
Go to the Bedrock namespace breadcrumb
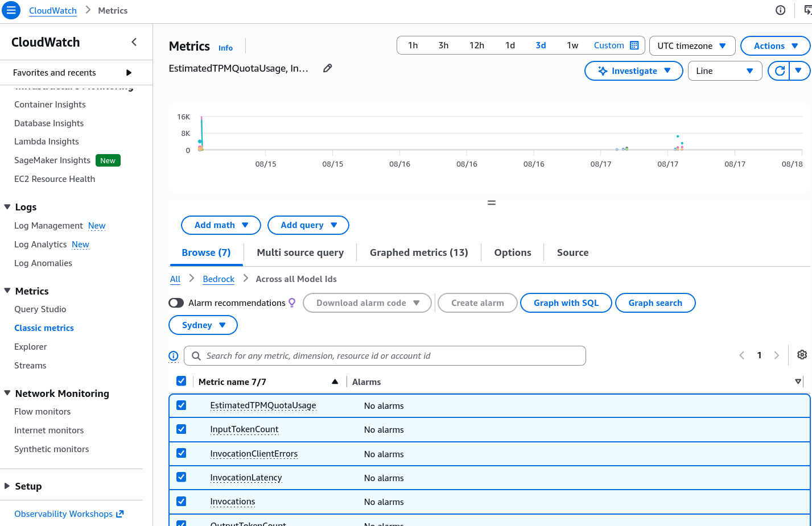click(219, 279)
